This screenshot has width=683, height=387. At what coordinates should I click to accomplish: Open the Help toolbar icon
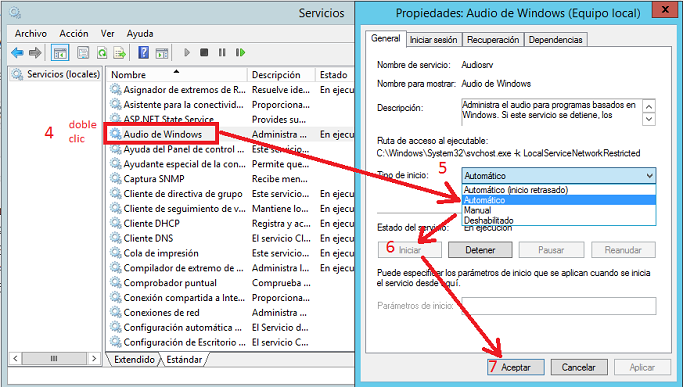point(143,53)
